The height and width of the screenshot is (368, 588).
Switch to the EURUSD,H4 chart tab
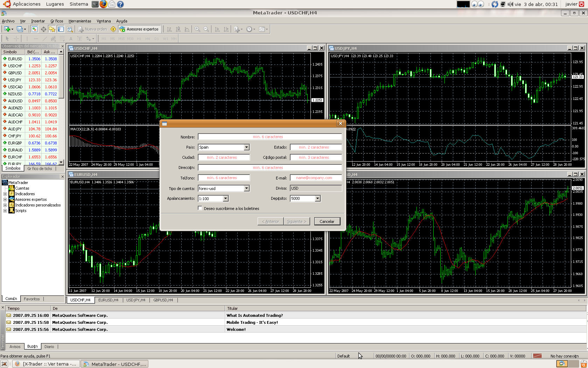point(108,300)
